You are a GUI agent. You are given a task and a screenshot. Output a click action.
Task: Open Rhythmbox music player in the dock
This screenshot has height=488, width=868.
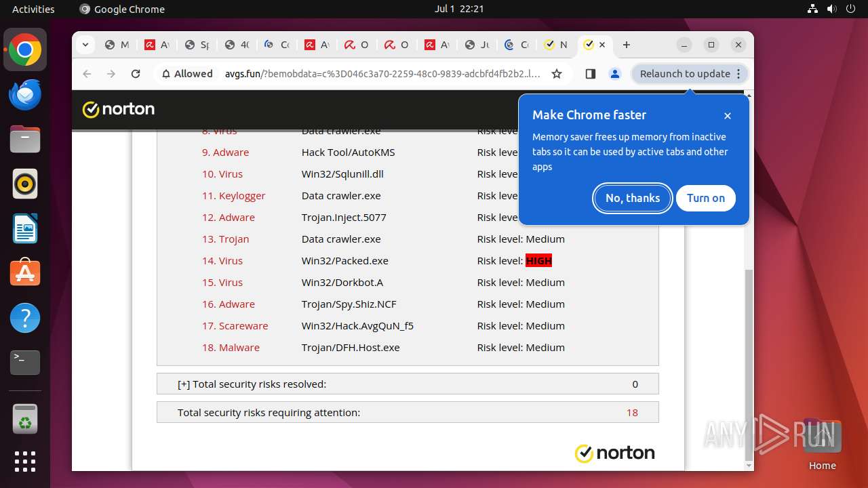coord(25,184)
